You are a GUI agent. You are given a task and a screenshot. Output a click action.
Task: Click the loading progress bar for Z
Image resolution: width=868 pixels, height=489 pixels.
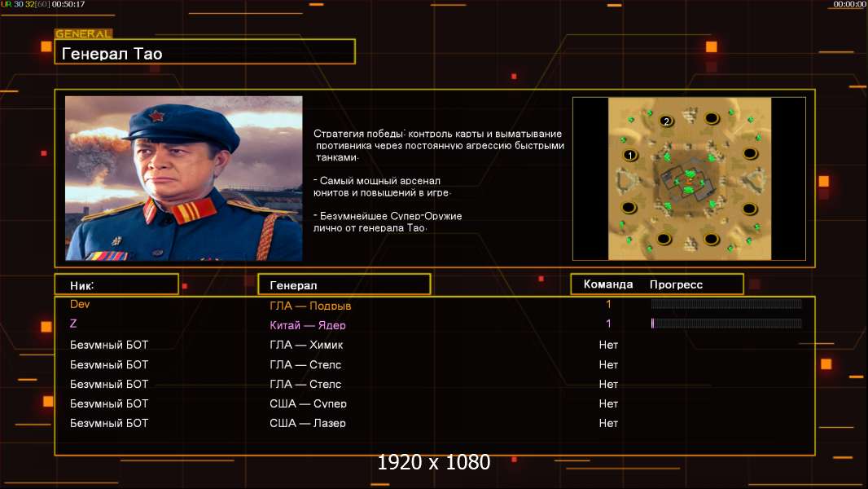click(726, 324)
